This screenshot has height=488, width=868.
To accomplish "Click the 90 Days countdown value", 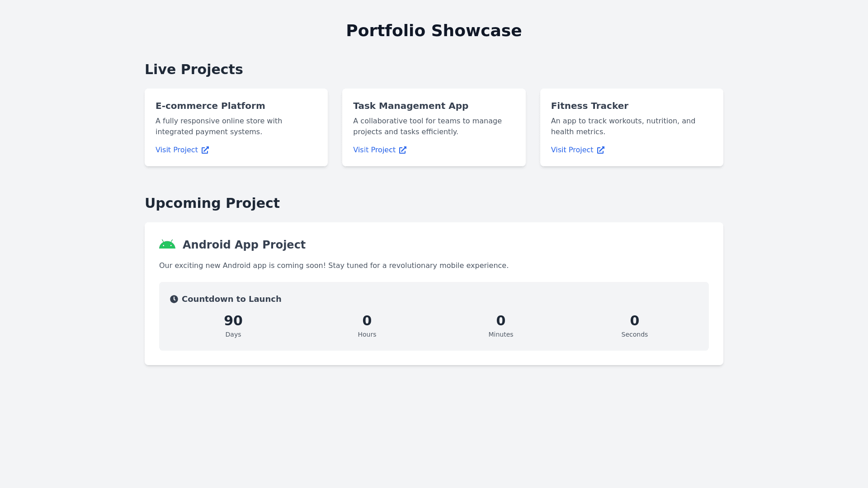I will click(233, 321).
